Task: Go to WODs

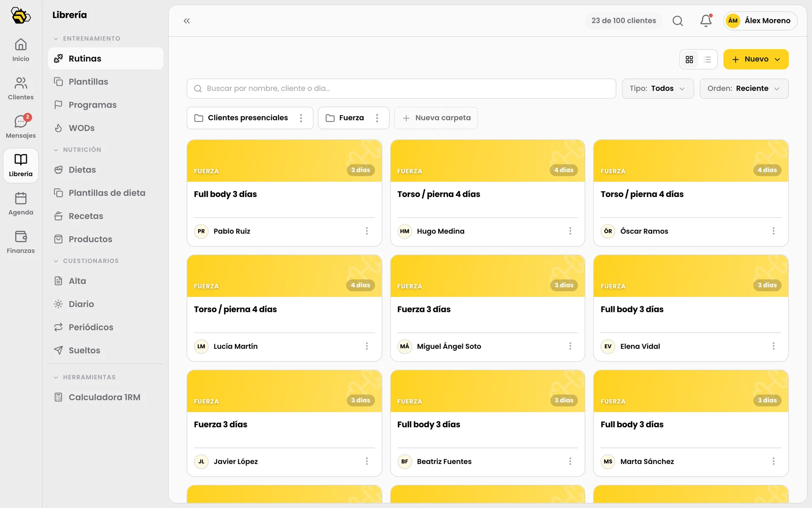Action: (106, 128)
